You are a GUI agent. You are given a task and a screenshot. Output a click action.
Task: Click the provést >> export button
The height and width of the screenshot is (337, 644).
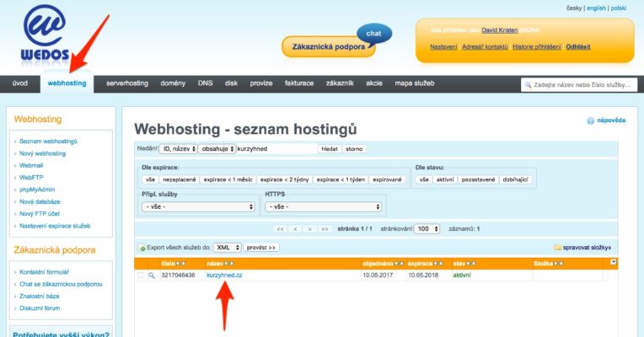[261, 248]
